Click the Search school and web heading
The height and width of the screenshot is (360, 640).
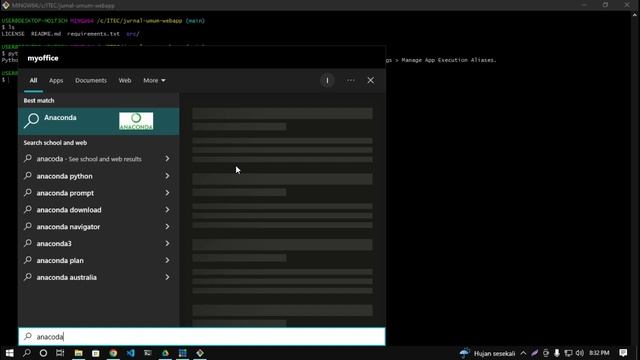point(55,143)
